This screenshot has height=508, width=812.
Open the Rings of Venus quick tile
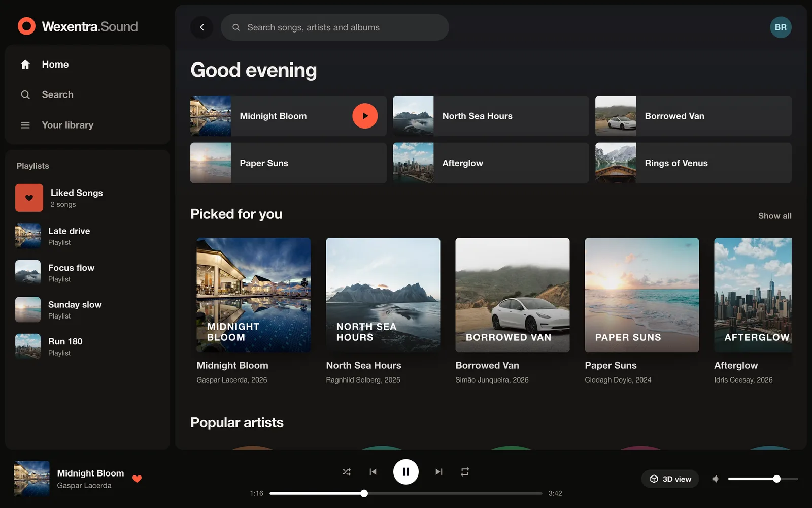click(693, 163)
